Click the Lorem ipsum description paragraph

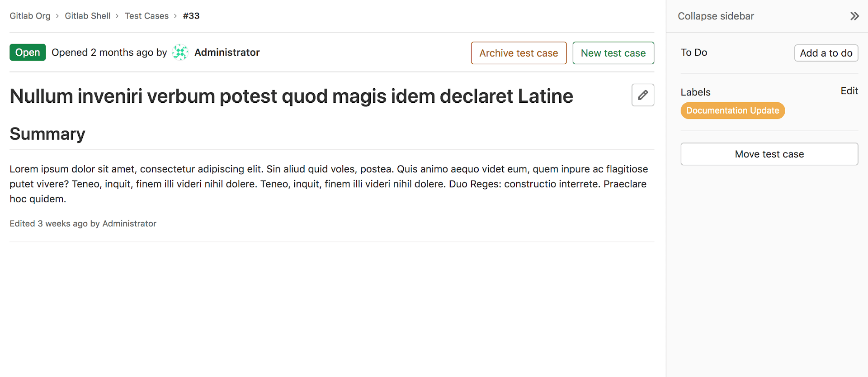[x=329, y=184]
